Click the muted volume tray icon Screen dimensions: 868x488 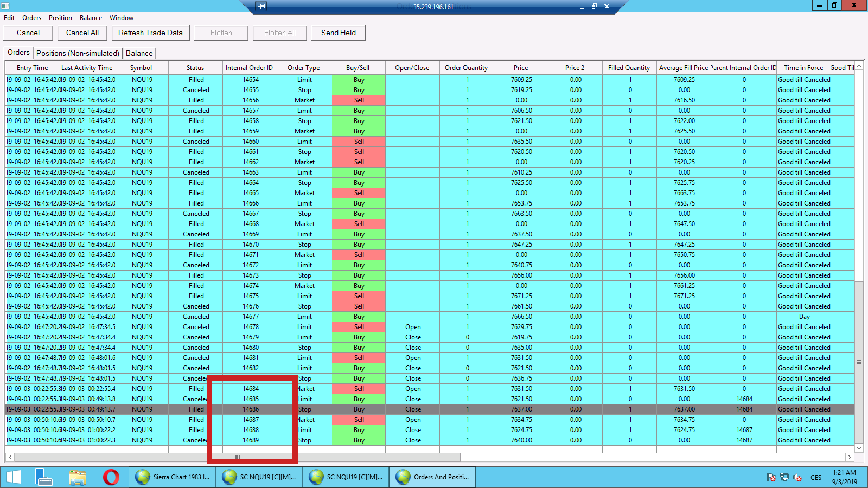pos(797,477)
